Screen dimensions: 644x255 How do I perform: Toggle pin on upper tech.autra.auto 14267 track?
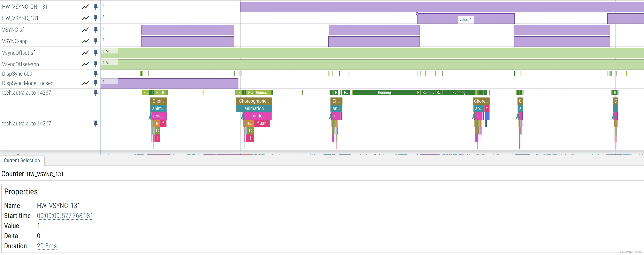click(95, 93)
